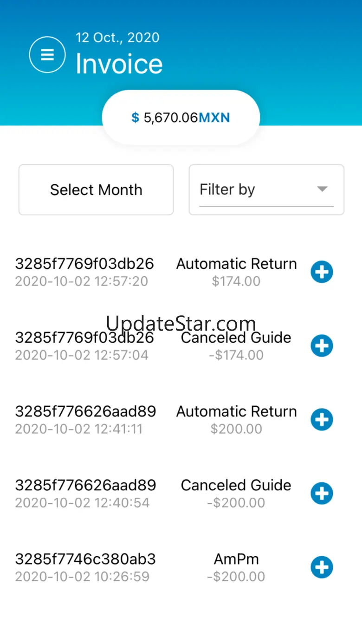This screenshot has width=362, height=644.
Task: Tap the MXN currency label
Action: (x=214, y=118)
